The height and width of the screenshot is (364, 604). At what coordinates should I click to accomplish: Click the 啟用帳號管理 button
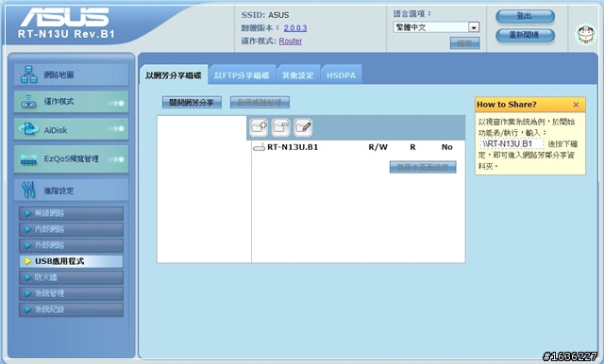point(260,103)
